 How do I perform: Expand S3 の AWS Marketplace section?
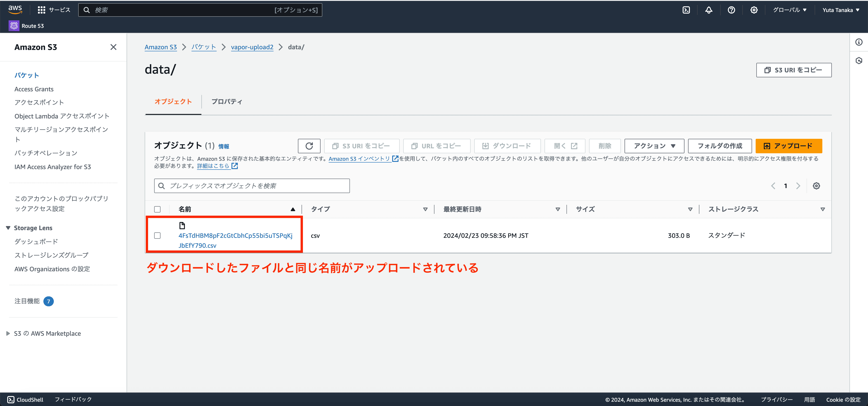point(8,334)
